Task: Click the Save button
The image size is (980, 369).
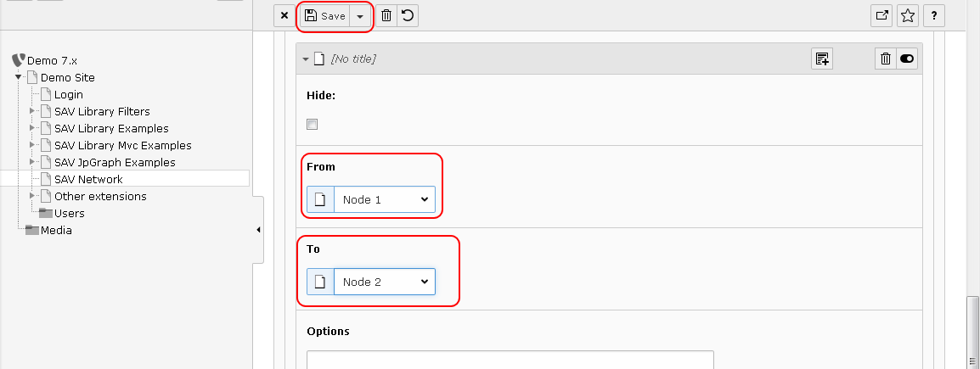Action: [325, 16]
